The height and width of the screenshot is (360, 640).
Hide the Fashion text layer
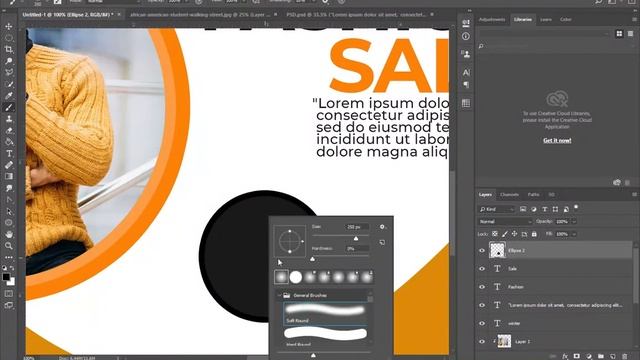point(482,287)
